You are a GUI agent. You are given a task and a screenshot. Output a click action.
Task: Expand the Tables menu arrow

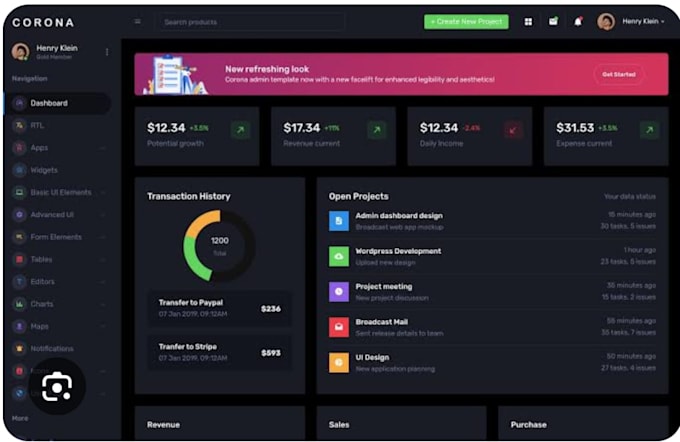point(103,259)
